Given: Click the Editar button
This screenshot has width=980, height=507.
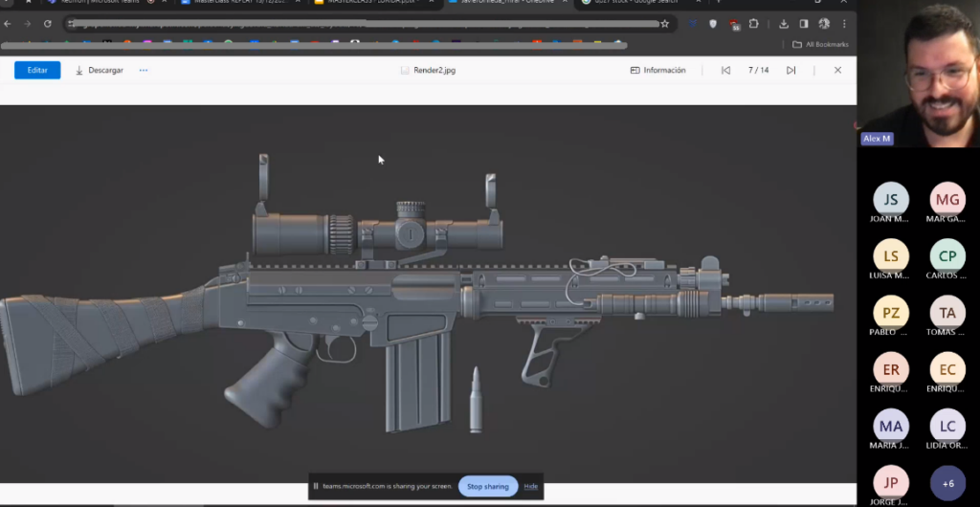Looking at the screenshot, I should pos(37,70).
